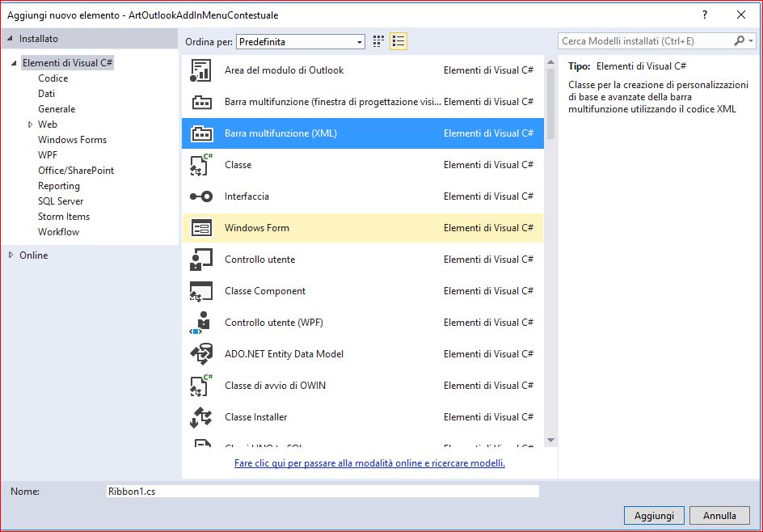This screenshot has width=763, height=532.
Task: Collapse Elementi di Visual C# node arrow
Action: coord(14,63)
